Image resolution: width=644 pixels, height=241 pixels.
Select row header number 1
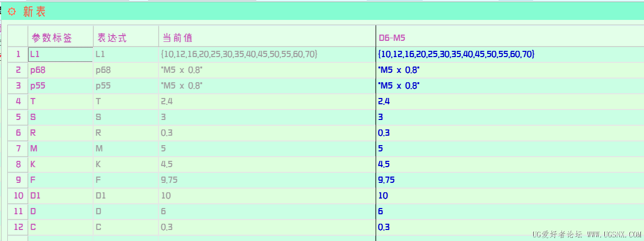click(x=18, y=54)
